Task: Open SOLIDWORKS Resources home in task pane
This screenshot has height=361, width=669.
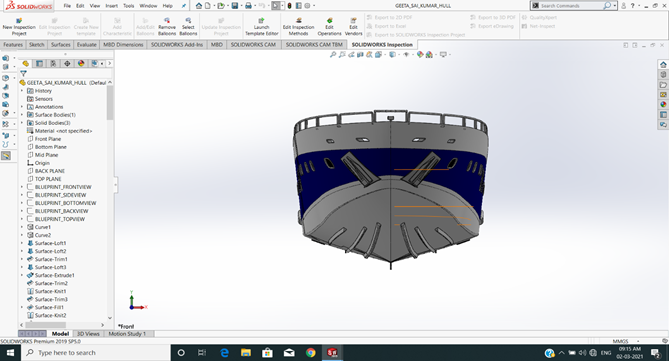Action: click(663, 64)
